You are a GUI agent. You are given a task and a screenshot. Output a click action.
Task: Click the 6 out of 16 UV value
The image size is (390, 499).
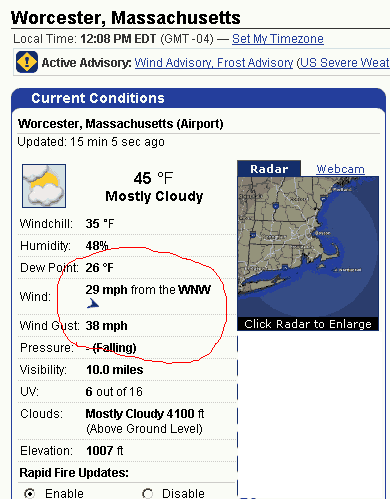coord(114,392)
